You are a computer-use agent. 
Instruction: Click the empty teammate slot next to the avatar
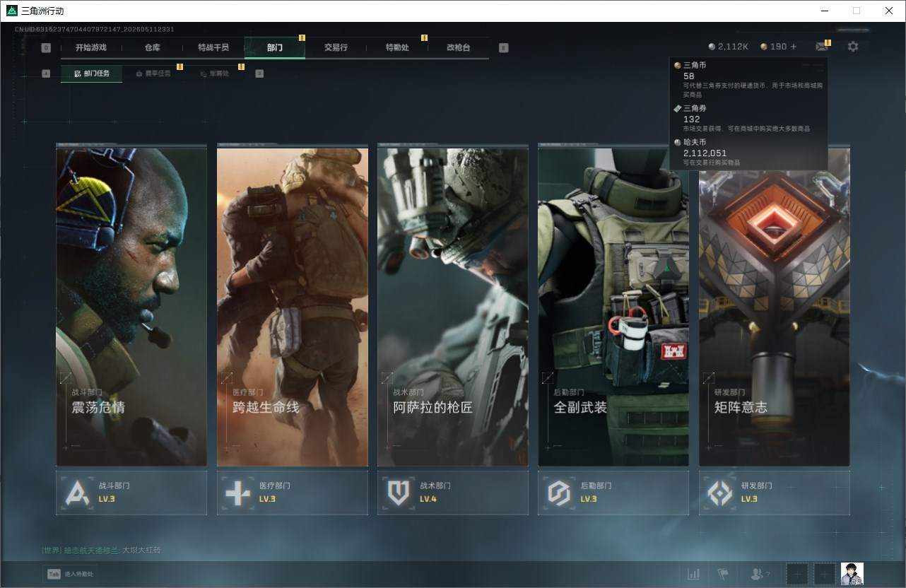click(824, 574)
